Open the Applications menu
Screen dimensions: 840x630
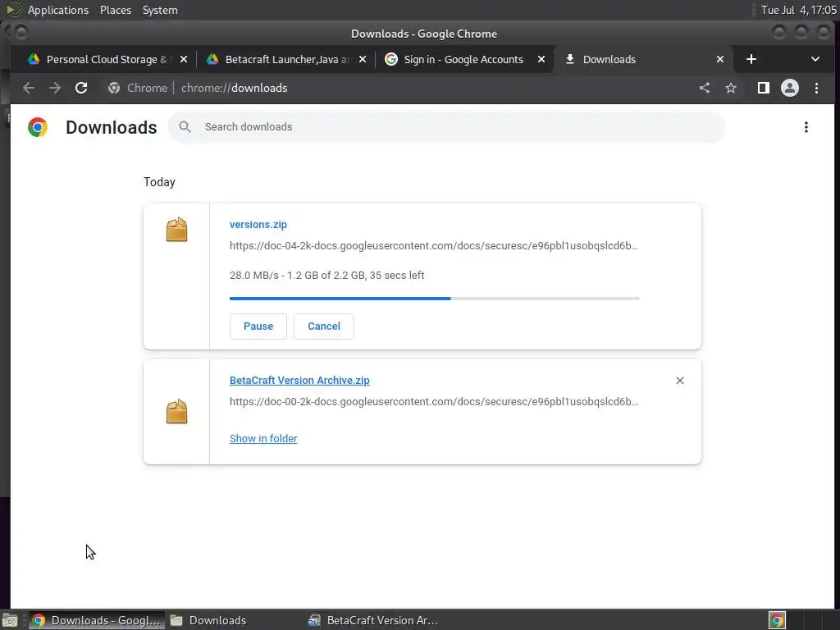(x=58, y=10)
